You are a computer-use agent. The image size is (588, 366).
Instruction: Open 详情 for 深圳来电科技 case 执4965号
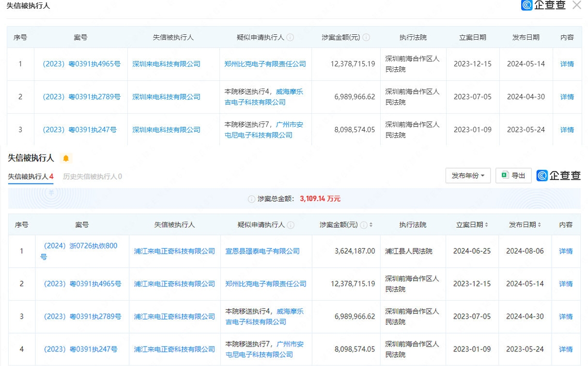(x=567, y=64)
